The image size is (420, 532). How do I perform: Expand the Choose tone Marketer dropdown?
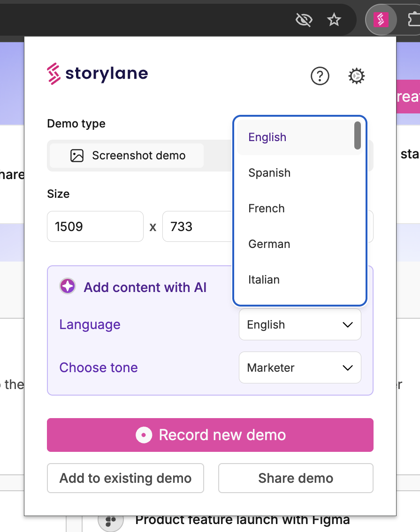pyautogui.click(x=300, y=368)
